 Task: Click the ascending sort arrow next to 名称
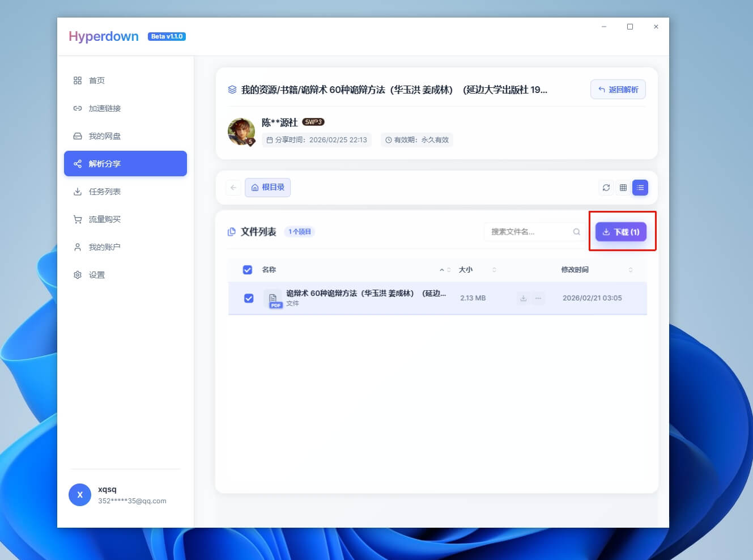[x=441, y=270]
